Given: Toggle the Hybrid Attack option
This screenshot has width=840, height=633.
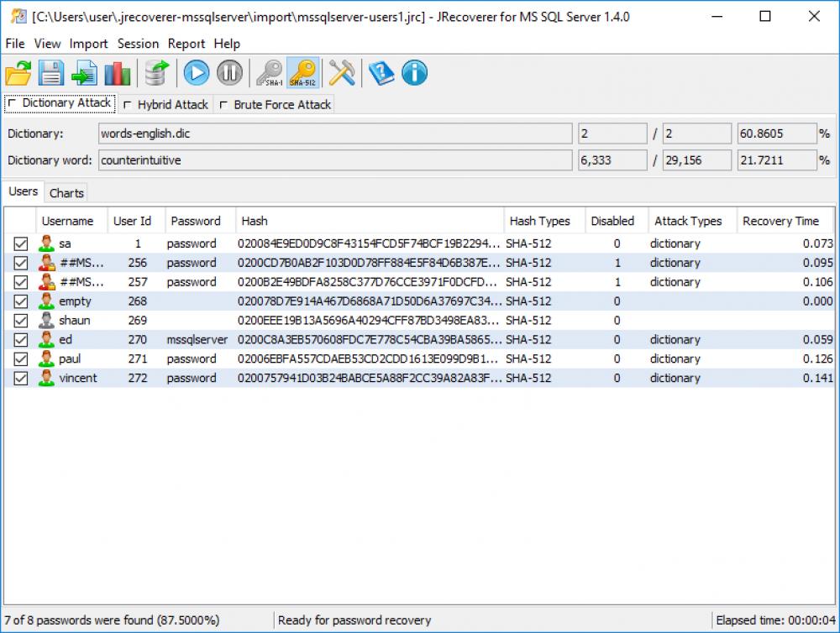Looking at the screenshot, I should coord(128,104).
